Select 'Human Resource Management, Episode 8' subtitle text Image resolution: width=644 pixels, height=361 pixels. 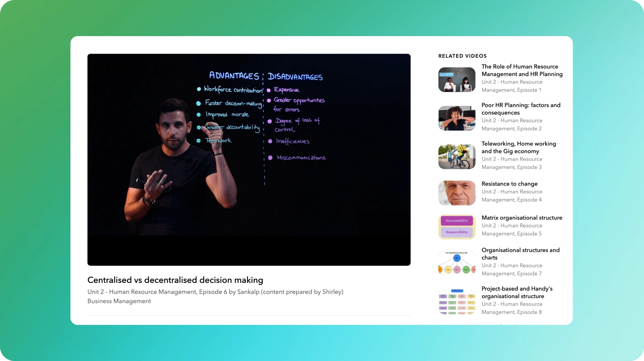click(x=512, y=308)
